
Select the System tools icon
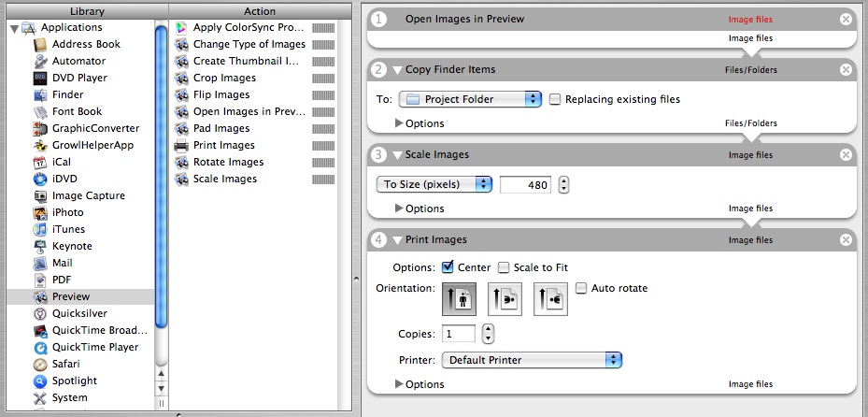click(x=40, y=397)
